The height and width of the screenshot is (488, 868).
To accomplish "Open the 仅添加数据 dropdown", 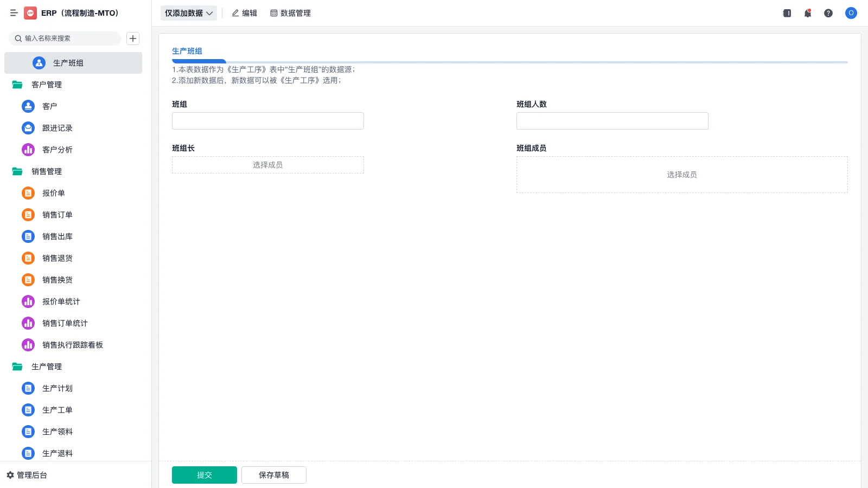I will click(189, 13).
